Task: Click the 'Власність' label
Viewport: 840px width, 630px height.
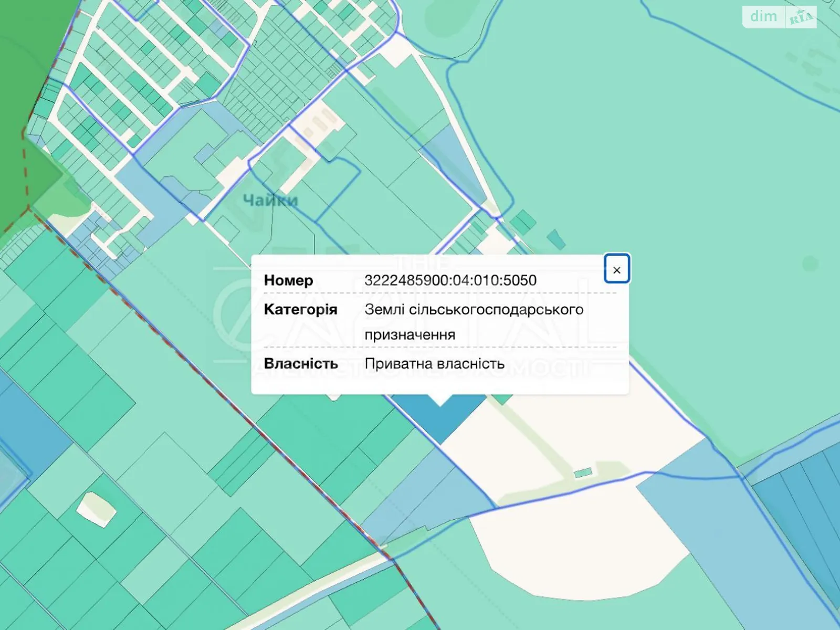Action: click(300, 364)
